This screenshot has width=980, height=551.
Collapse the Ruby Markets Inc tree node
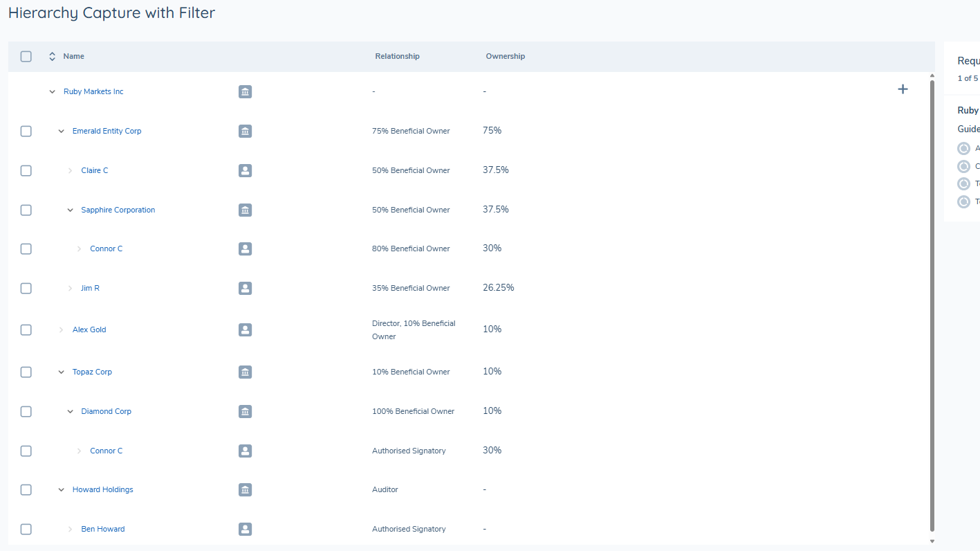[52, 91]
